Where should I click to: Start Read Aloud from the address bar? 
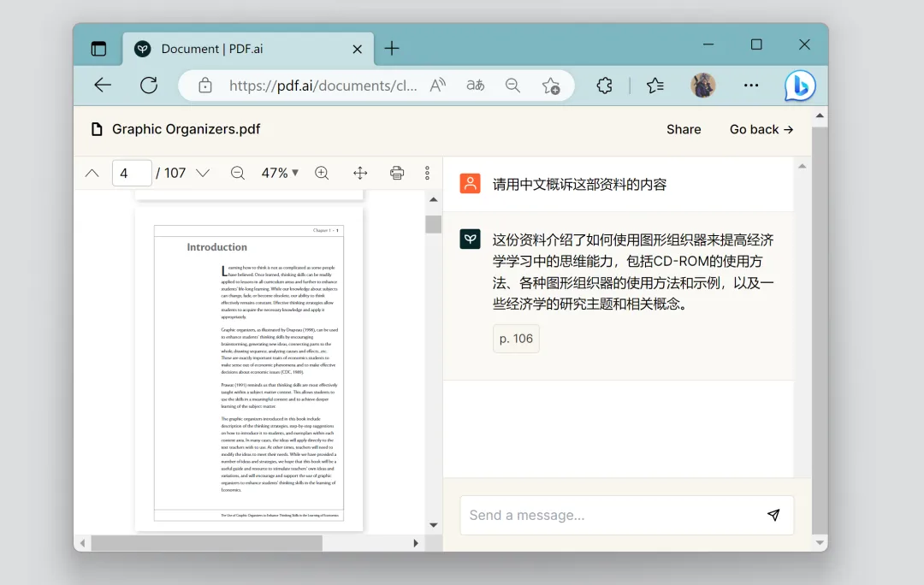(437, 85)
